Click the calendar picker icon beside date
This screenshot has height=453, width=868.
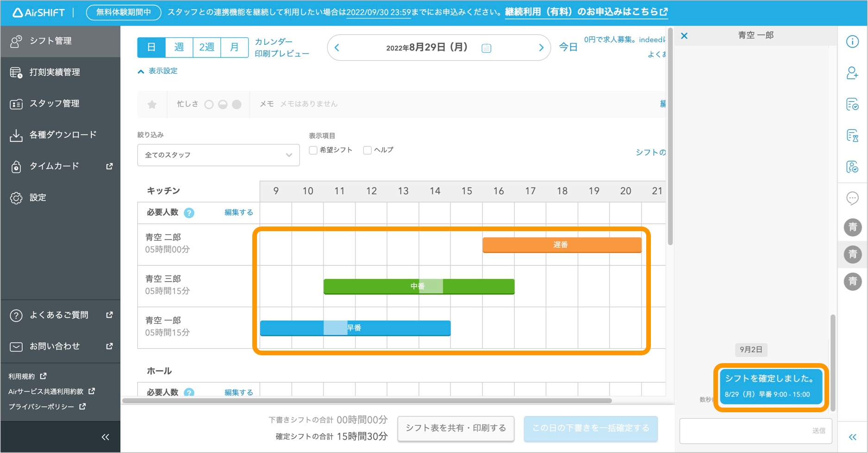pos(486,48)
